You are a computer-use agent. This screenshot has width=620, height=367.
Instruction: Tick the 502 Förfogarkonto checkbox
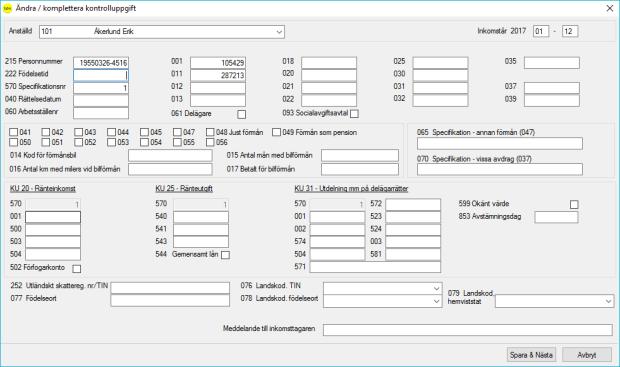pos(77,269)
